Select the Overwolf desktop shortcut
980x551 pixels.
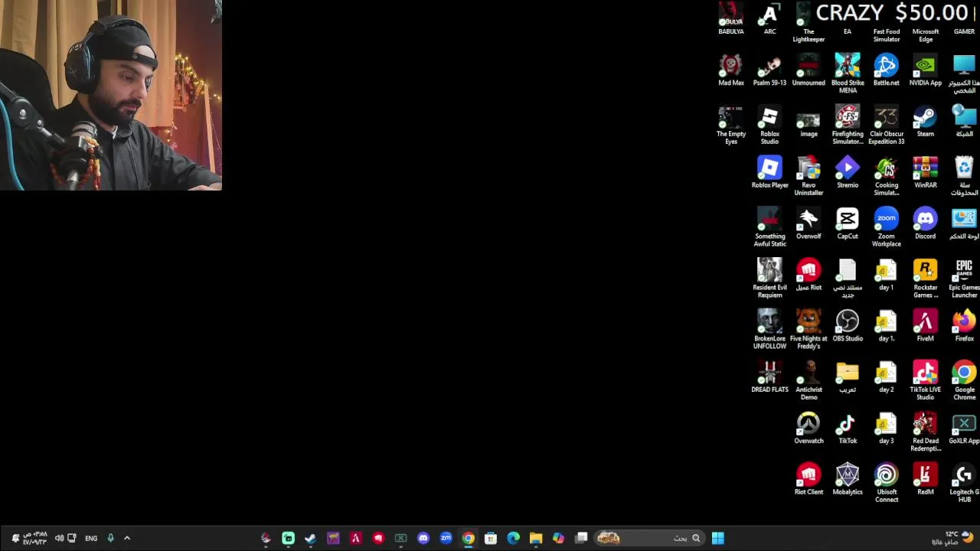click(x=808, y=224)
